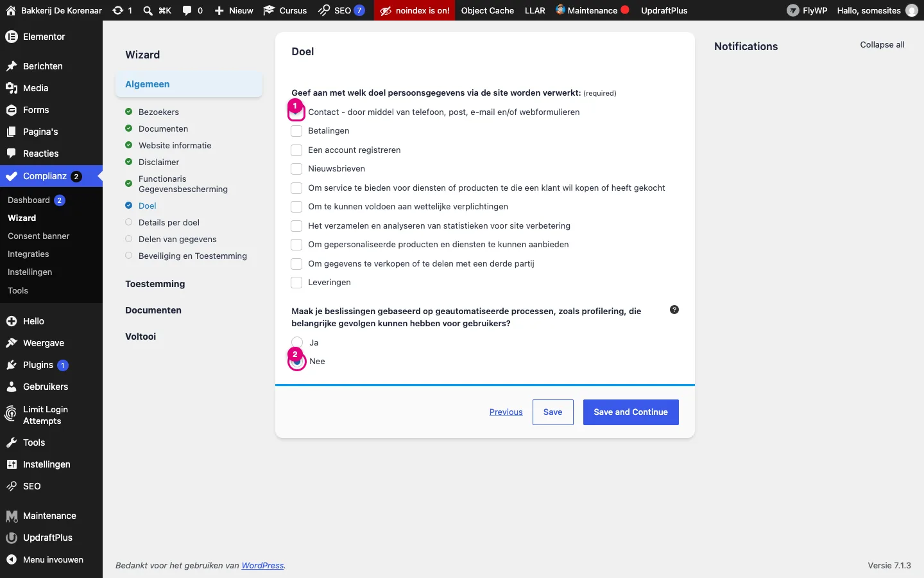Click the Forms sidebar icon
This screenshot has width=924, height=578.
pos(12,110)
